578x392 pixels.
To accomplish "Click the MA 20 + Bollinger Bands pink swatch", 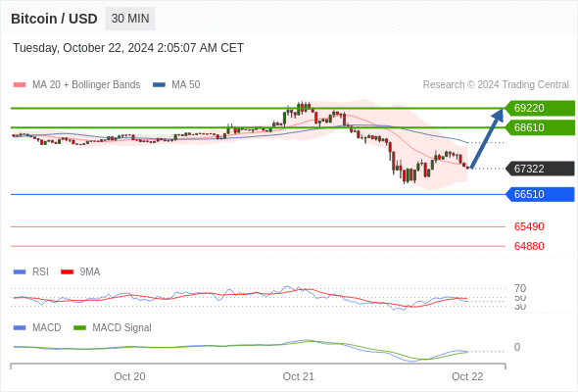I will tap(20, 85).
